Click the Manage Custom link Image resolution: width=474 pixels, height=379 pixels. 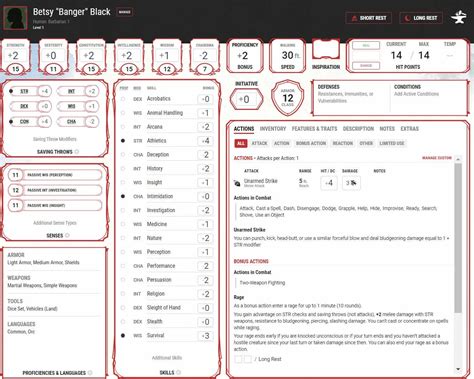coord(437,158)
